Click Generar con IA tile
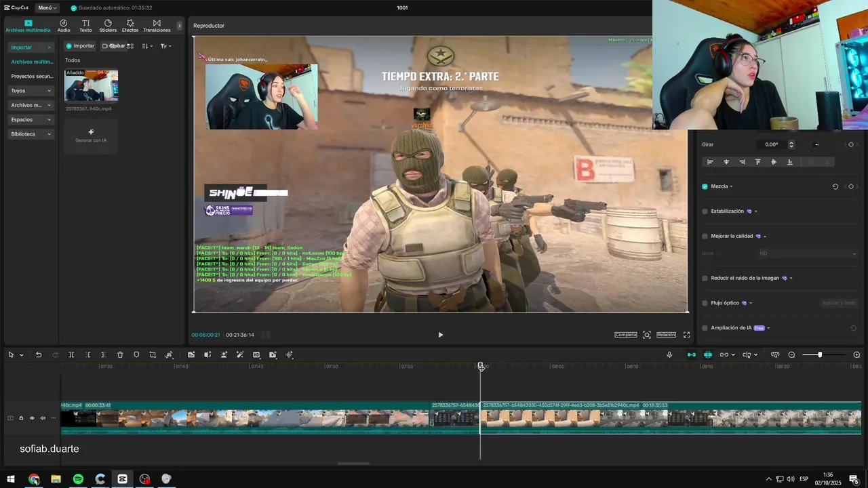This screenshot has width=868, height=488. (91, 136)
